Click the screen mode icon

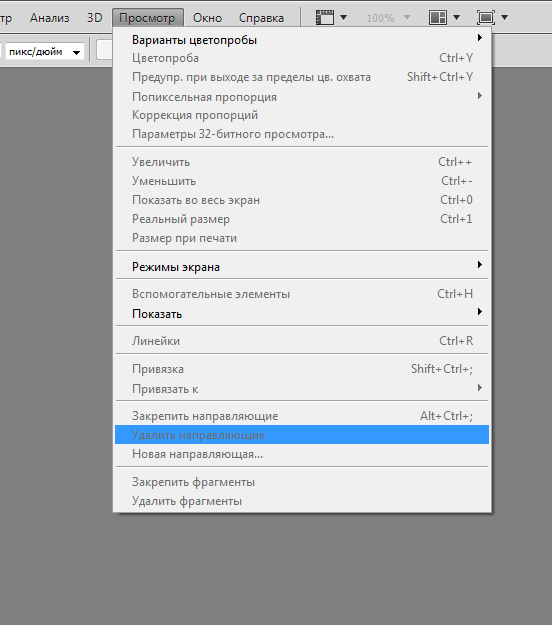click(486, 18)
